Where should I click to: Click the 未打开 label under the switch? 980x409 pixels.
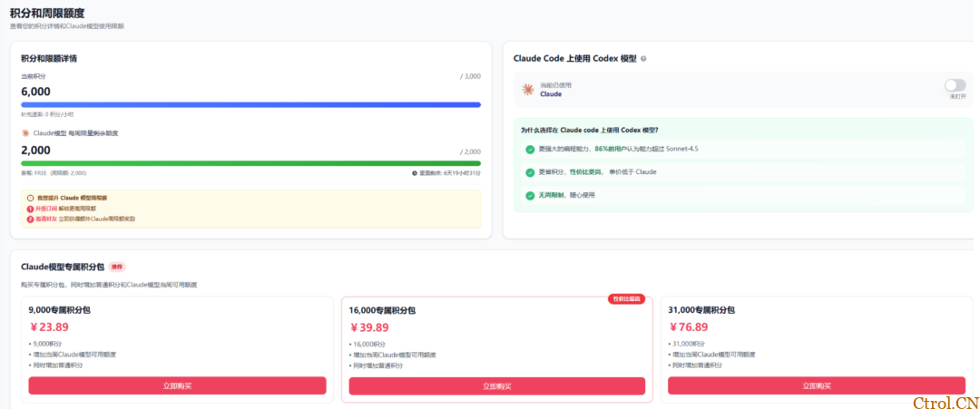[x=957, y=97]
